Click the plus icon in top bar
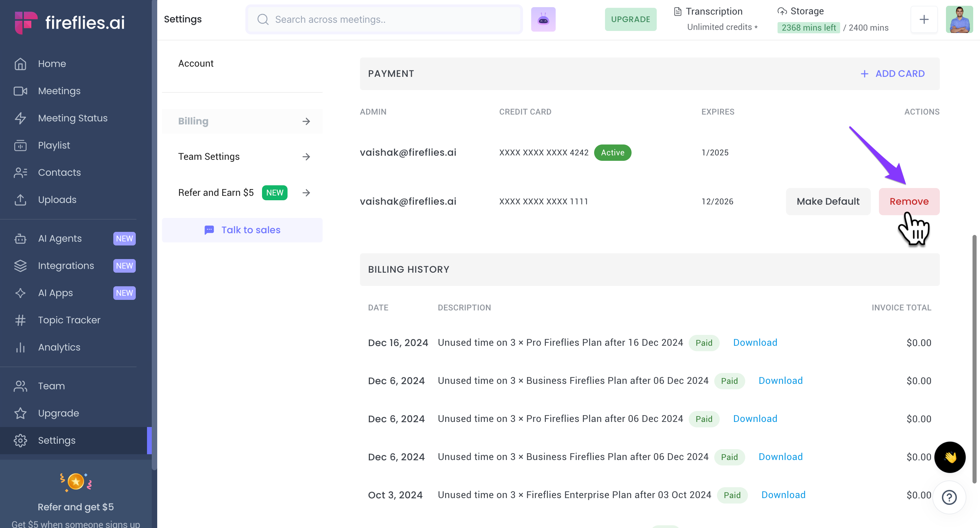The width and height of the screenshot is (980, 528). tap(924, 19)
